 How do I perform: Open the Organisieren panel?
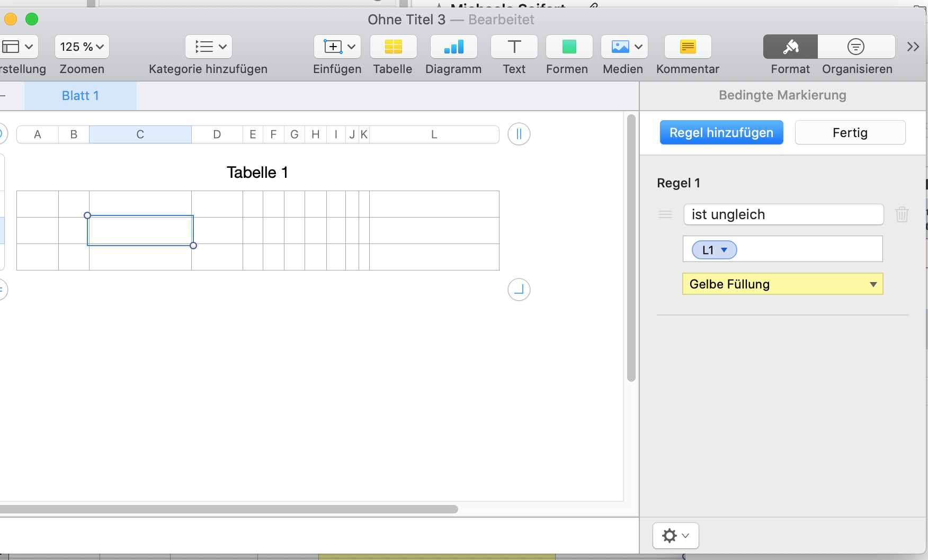coord(856,47)
